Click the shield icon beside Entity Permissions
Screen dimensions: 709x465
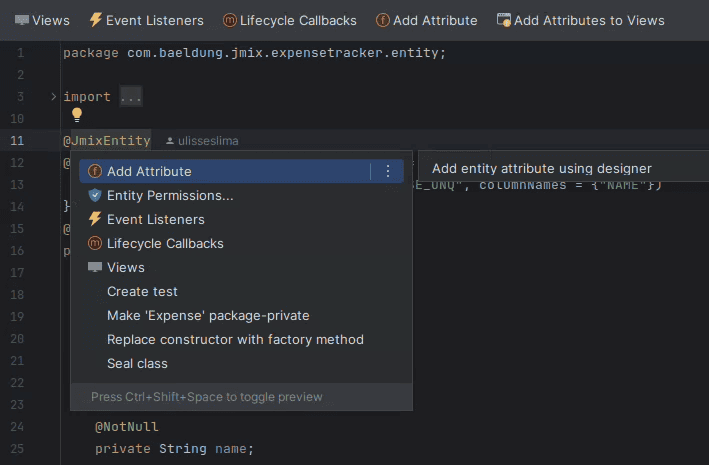coord(95,196)
